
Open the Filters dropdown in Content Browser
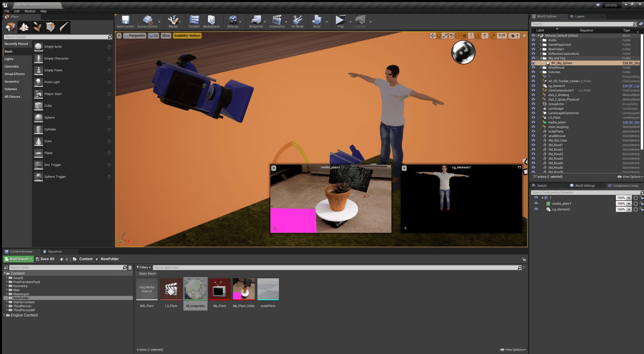click(143, 268)
